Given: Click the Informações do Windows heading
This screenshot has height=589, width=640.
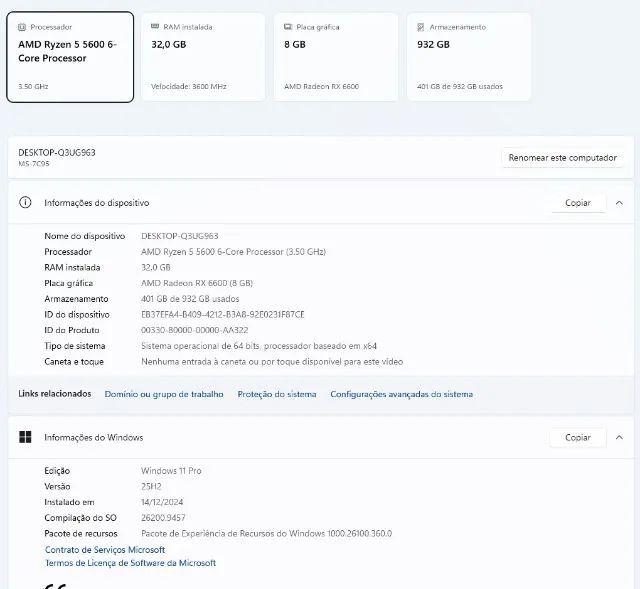Looking at the screenshot, I should pos(93,438).
